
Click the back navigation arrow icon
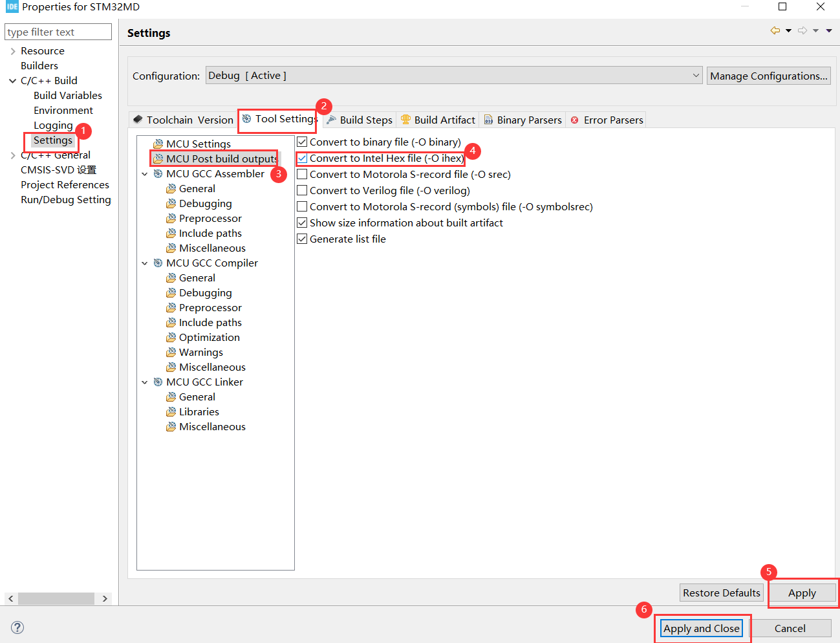tap(775, 30)
